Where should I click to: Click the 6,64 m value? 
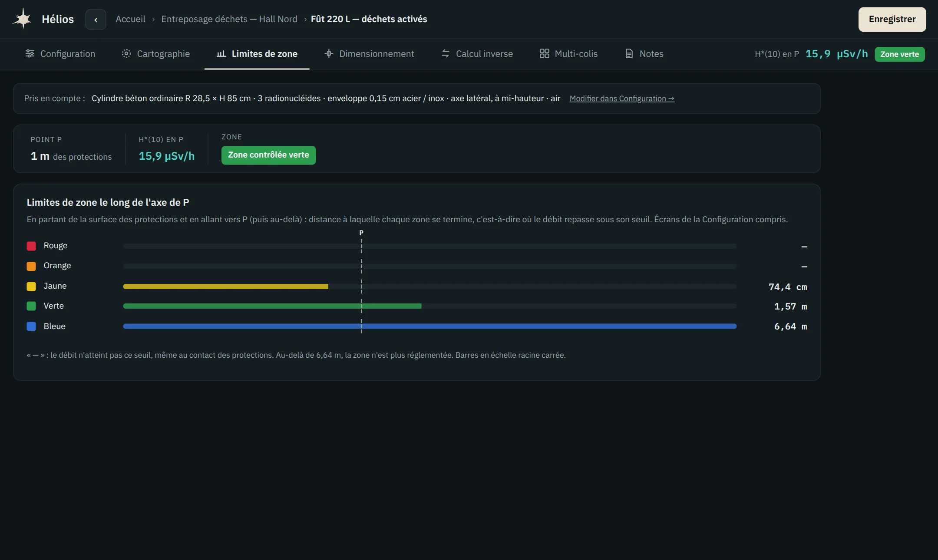pos(790,326)
